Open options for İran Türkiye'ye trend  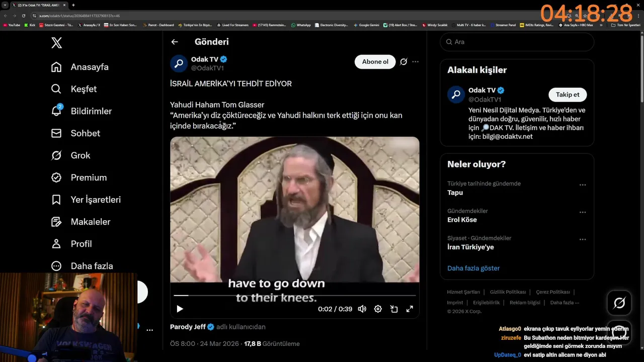click(583, 239)
